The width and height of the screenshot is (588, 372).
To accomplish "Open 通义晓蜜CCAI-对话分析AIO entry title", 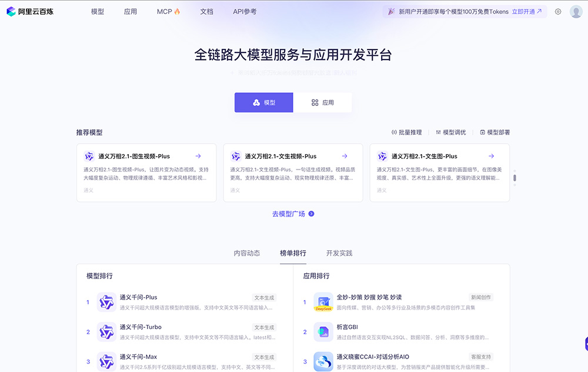I will pyautogui.click(x=373, y=357).
